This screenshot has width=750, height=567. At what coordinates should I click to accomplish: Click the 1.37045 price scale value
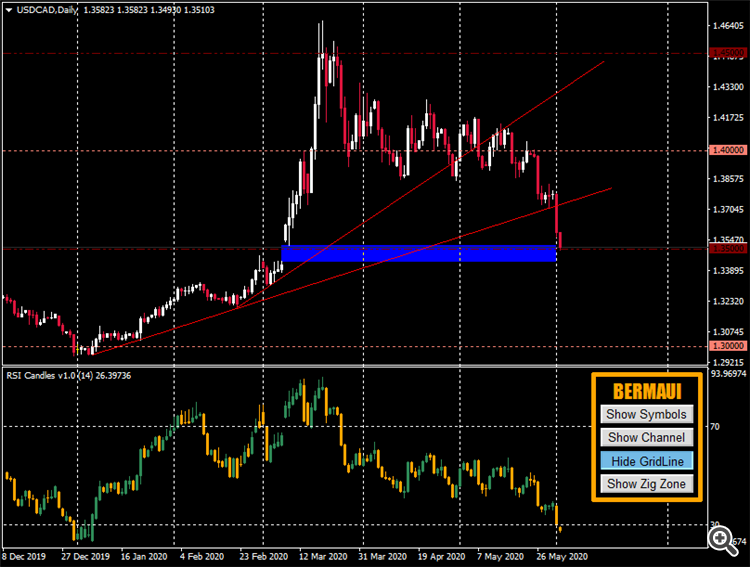click(728, 209)
